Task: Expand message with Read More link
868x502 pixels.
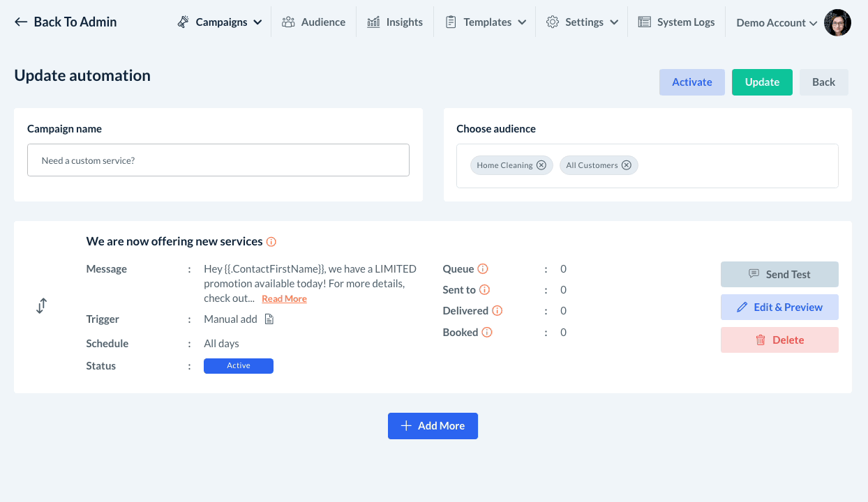Action: click(284, 299)
